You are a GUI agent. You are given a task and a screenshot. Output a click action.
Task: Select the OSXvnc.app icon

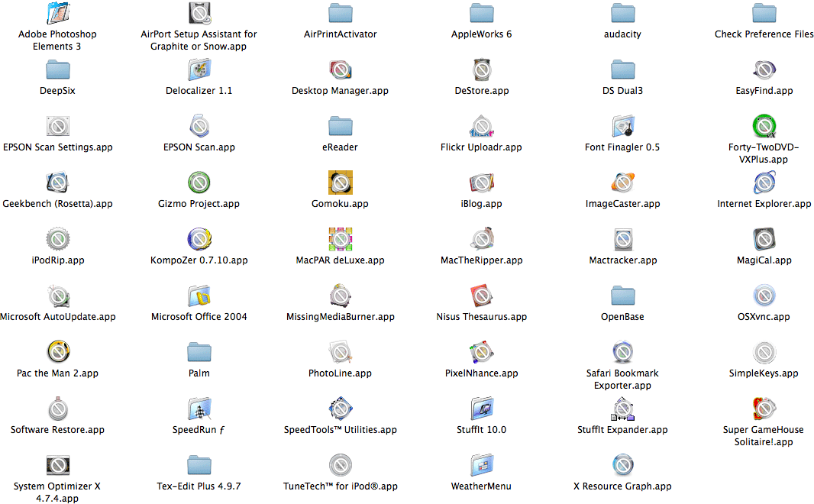[x=764, y=296]
